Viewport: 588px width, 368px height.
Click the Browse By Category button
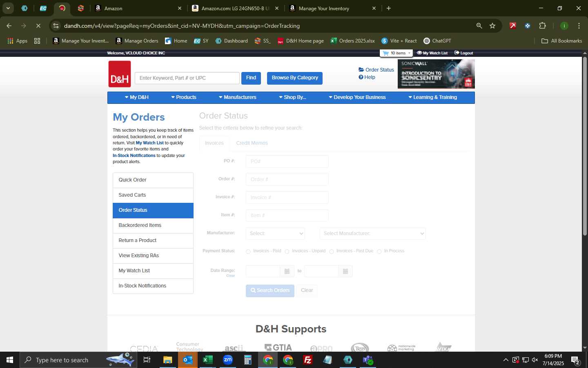pos(295,78)
